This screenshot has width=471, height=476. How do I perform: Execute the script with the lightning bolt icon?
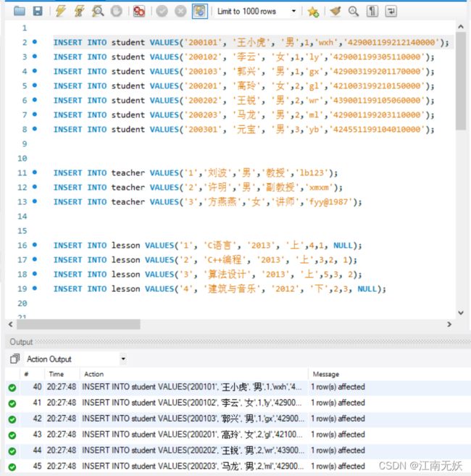(x=60, y=12)
